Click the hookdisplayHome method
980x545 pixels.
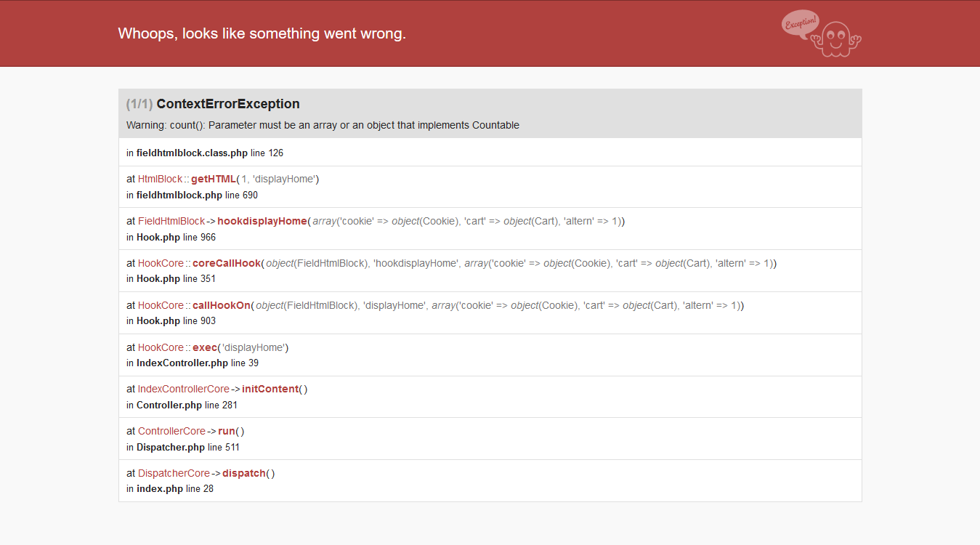click(262, 221)
